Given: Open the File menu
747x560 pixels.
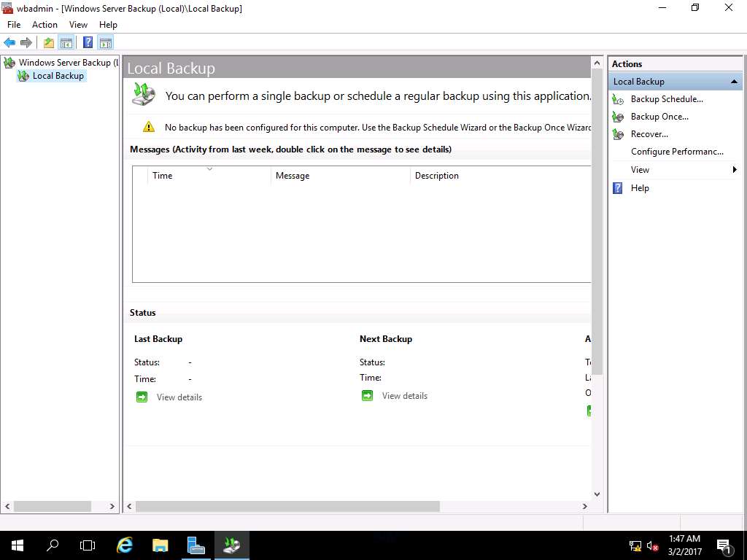Looking at the screenshot, I should click(14, 25).
